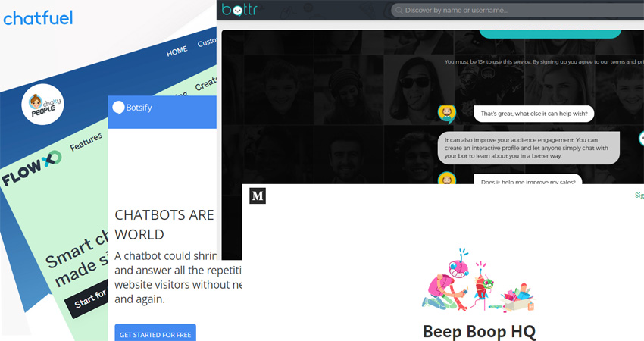Click the bot avatar beside "That's great" message
Viewport: 644px width, 341px height.
(447, 114)
